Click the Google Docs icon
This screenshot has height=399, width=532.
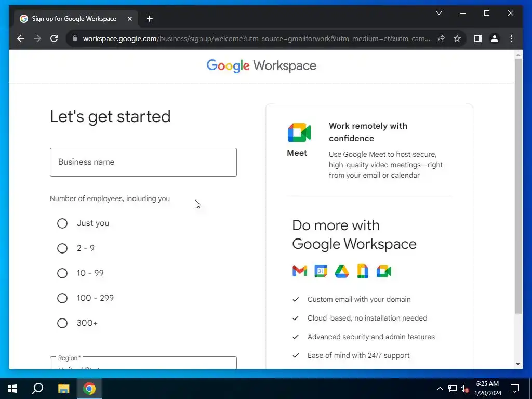pyautogui.click(x=363, y=271)
